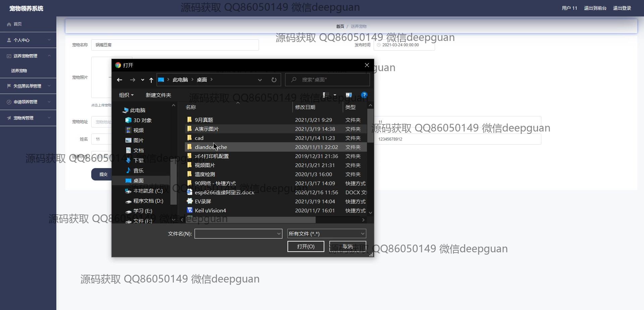Click the back arrow in file dialog
This screenshot has height=310, width=644.
point(119,80)
